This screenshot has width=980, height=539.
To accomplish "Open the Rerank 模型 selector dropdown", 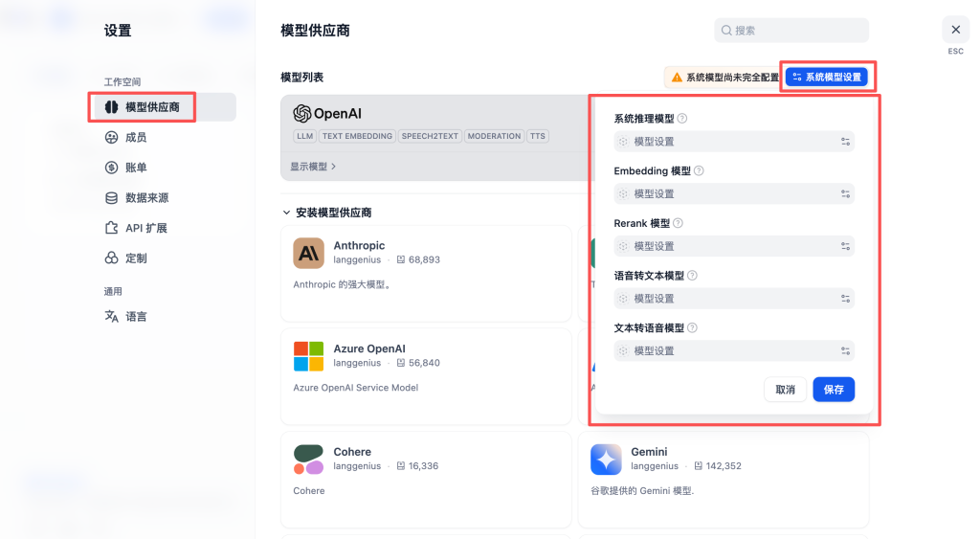I will (733, 246).
